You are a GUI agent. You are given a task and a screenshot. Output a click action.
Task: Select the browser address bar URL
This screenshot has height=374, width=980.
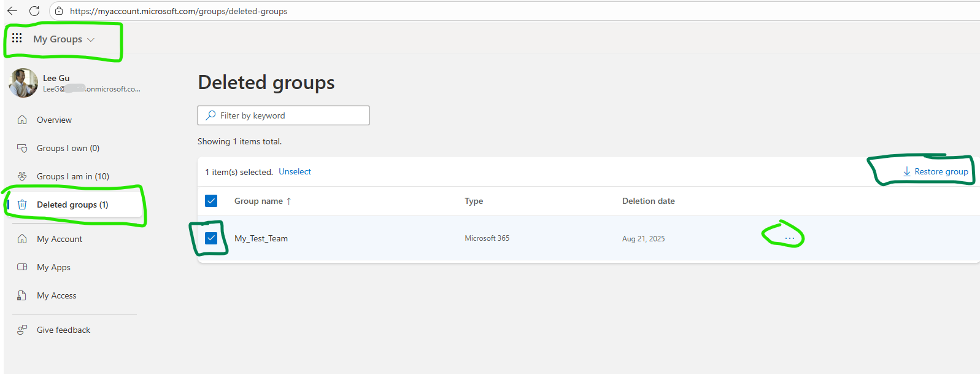(179, 11)
